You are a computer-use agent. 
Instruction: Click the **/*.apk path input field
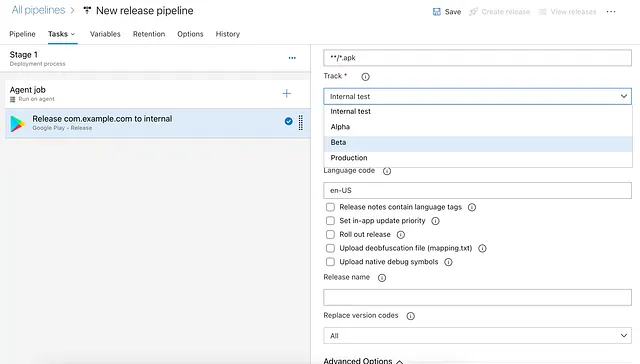click(x=478, y=58)
